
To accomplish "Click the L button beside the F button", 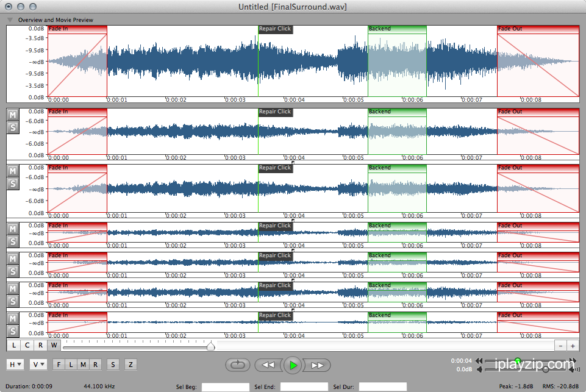I will coord(71,365).
